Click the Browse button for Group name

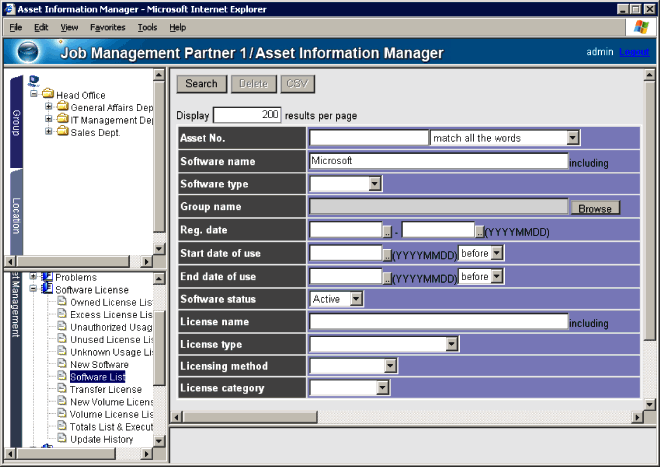[594, 208]
